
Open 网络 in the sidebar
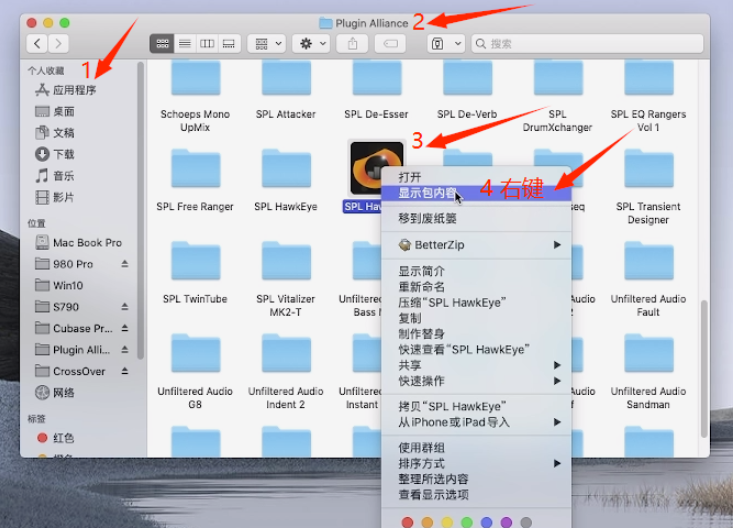pos(55,392)
